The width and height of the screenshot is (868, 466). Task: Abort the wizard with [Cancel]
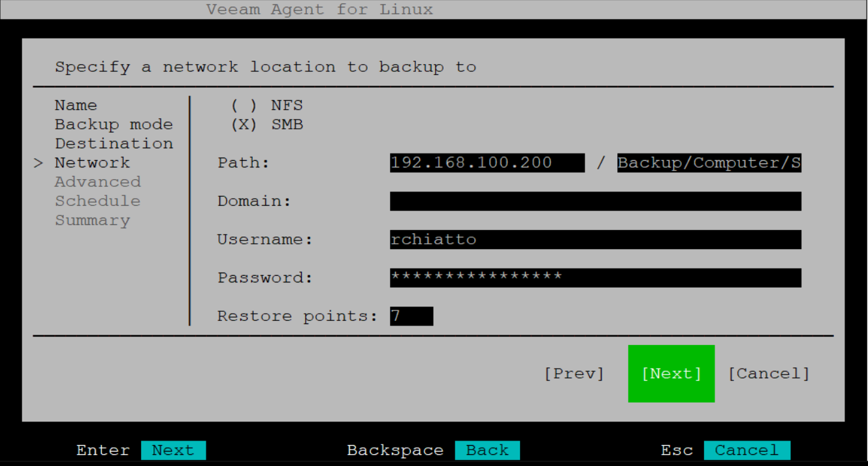[769, 374]
